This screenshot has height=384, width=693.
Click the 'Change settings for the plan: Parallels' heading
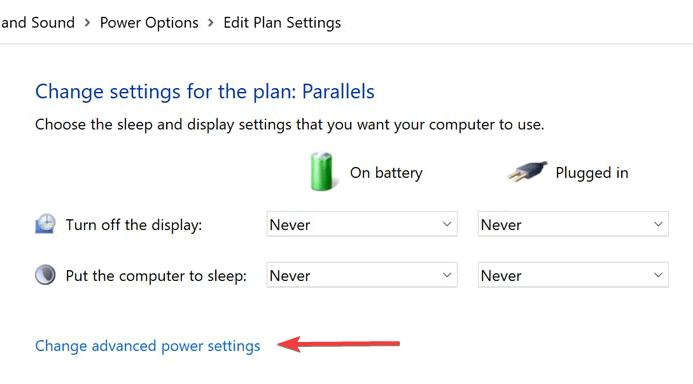tap(205, 92)
